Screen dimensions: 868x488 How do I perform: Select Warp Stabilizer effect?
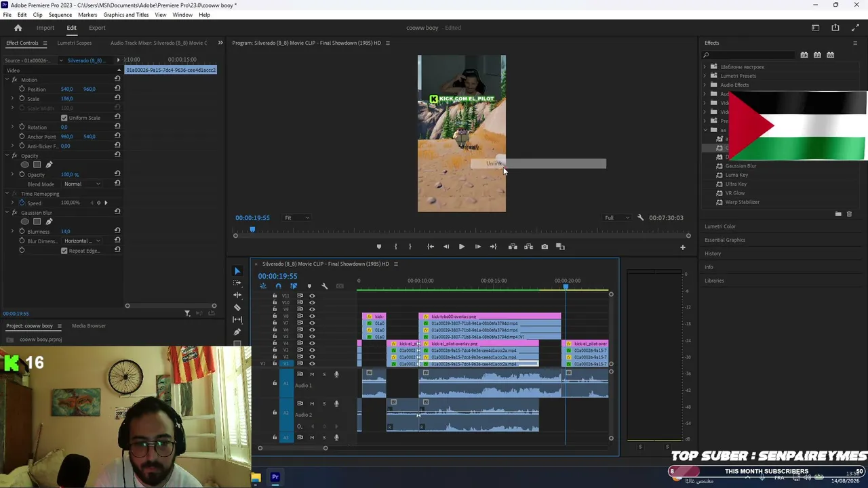pyautogui.click(x=743, y=202)
